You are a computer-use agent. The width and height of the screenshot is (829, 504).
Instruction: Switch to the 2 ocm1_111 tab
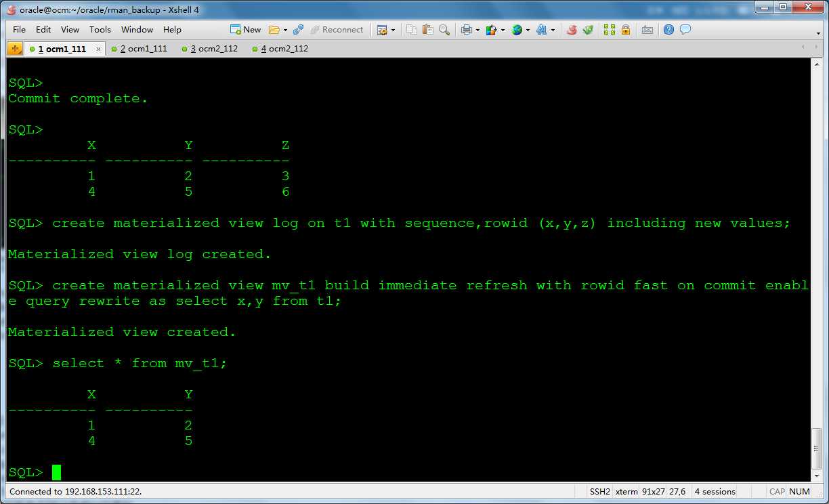[139, 49]
